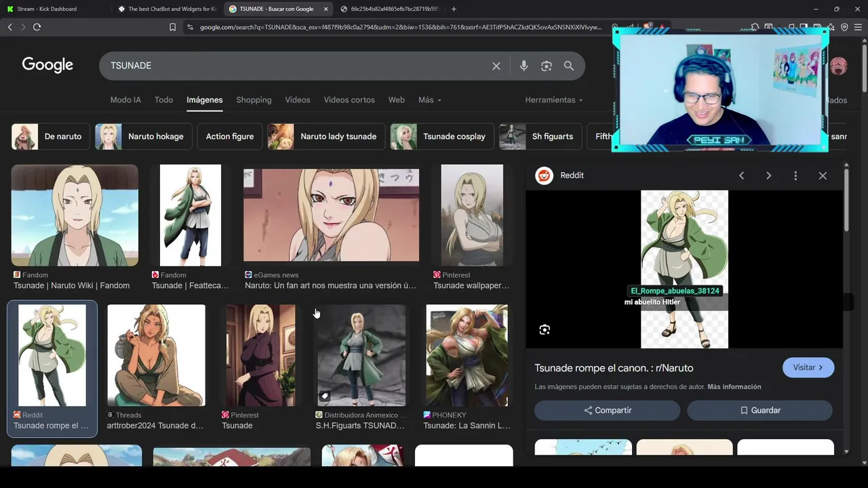Click the Reddit logo in preview header
This screenshot has height=488, width=868.
tap(544, 176)
